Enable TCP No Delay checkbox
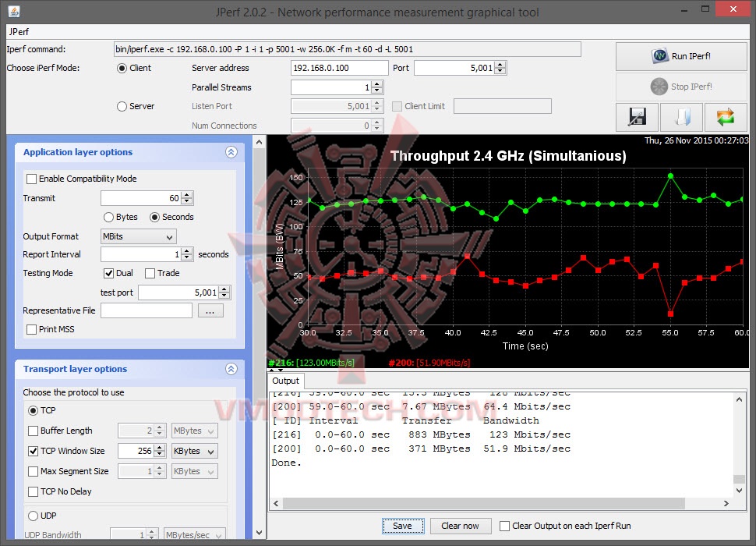 [x=34, y=491]
